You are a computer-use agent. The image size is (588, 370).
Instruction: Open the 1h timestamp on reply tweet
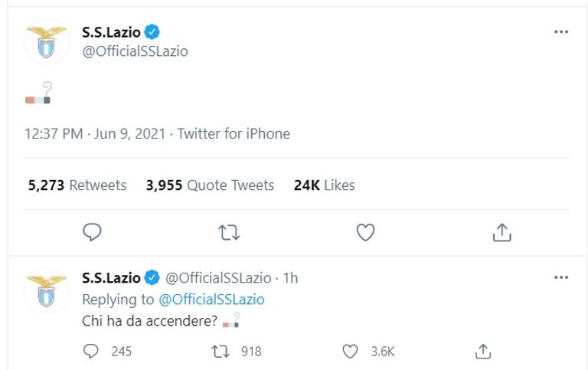point(290,278)
